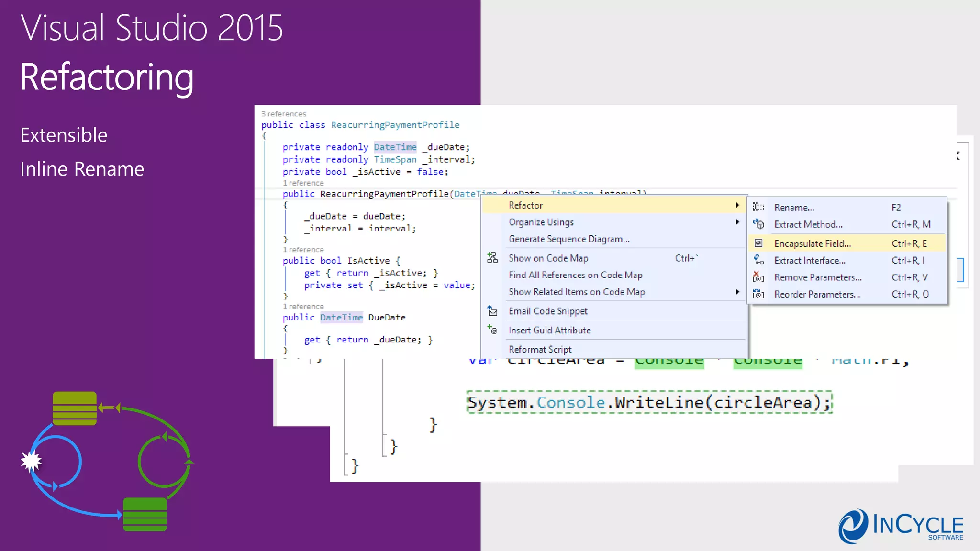
Task: Click the 'private set' accessor line
Action: pos(390,285)
